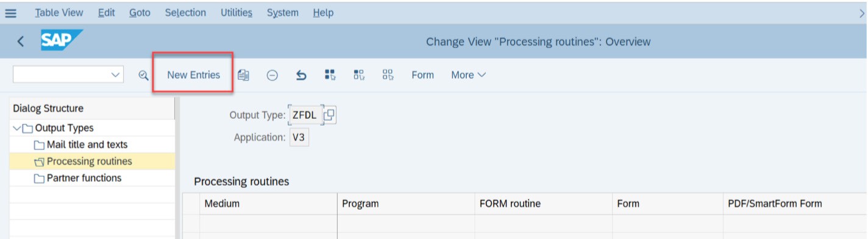Click the Copy As icon in toolbar

point(243,75)
